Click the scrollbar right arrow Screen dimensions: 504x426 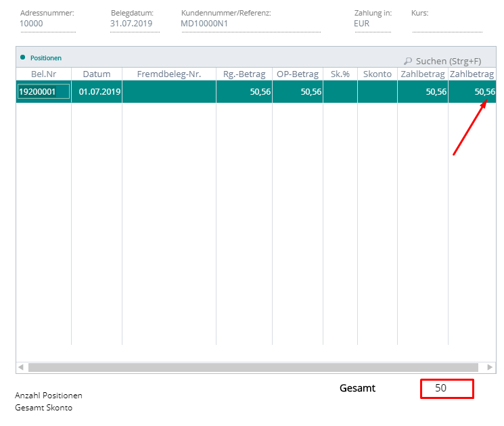pos(490,367)
